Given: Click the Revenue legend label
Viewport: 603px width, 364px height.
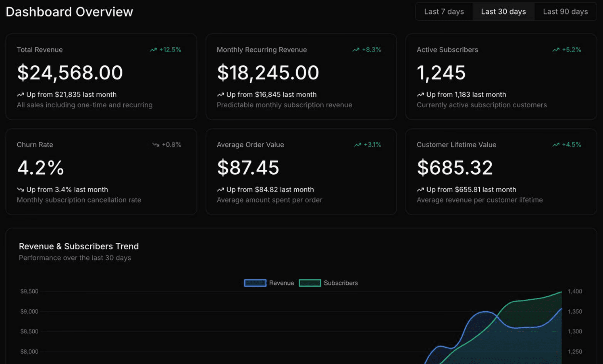Looking at the screenshot, I should click(281, 283).
